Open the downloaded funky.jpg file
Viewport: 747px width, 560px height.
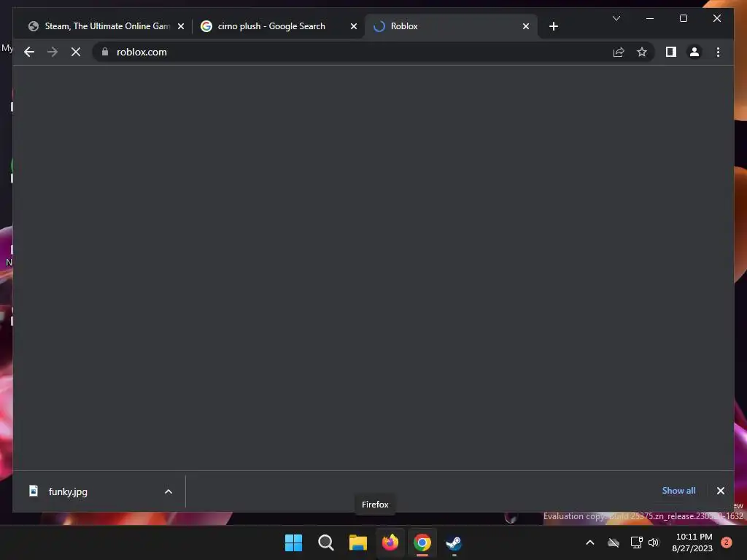coord(68,491)
